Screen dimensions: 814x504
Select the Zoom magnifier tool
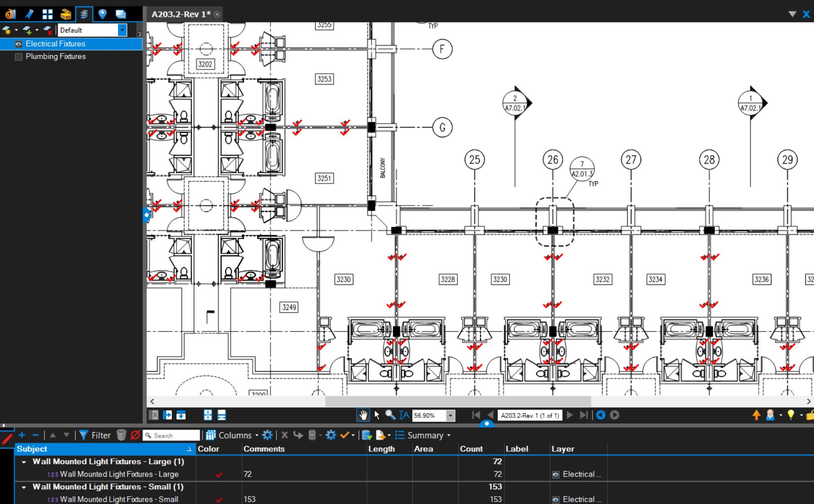390,415
